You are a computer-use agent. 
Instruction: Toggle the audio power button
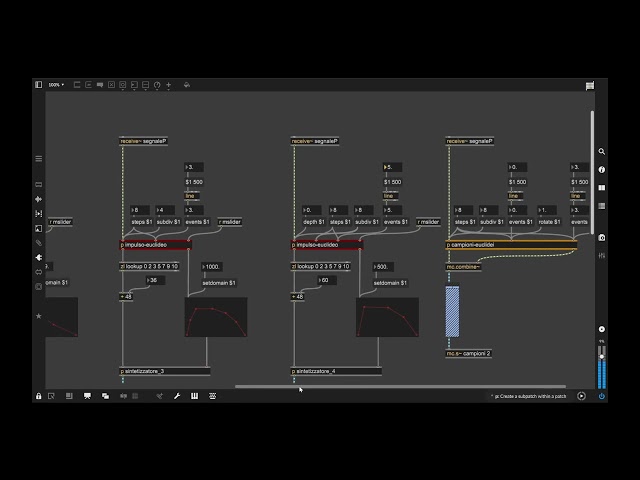tap(602, 396)
